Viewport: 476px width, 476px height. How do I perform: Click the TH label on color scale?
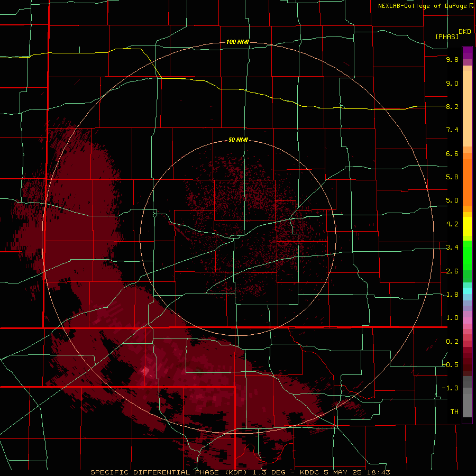tap(454, 412)
